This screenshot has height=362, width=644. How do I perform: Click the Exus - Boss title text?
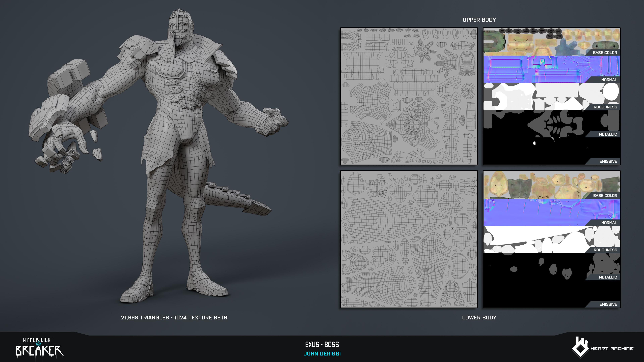(x=322, y=345)
